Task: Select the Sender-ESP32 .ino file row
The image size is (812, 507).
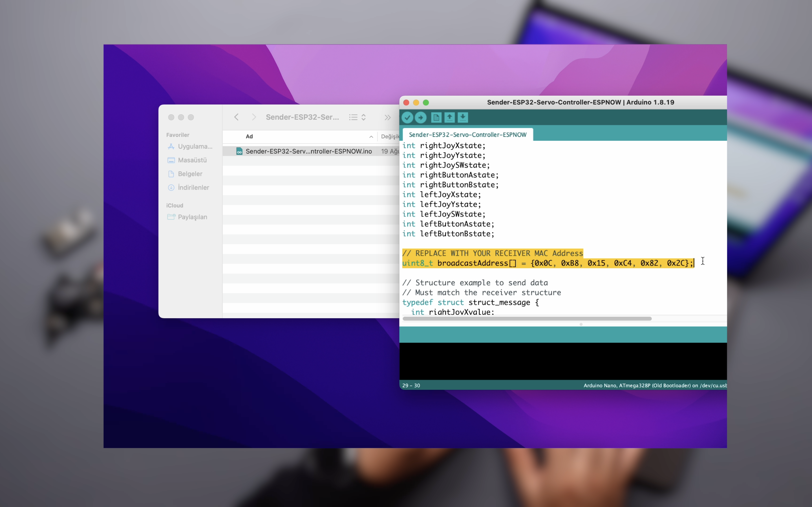Action: tap(308, 151)
